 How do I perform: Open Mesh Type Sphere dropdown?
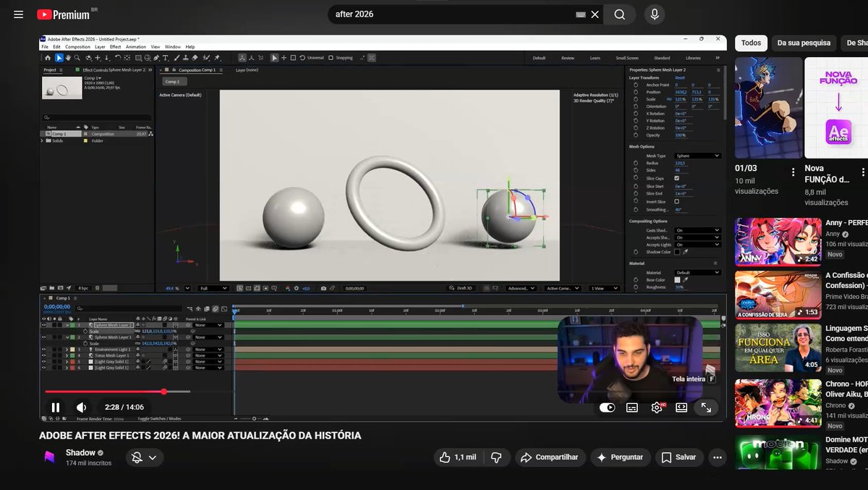click(698, 156)
